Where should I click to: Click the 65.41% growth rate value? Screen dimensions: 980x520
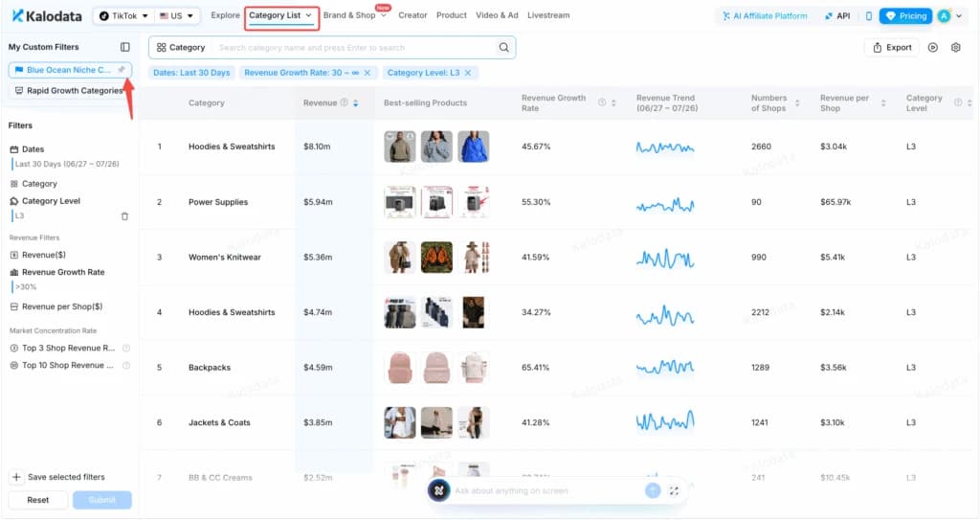pyautogui.click(x=536, y=368)
